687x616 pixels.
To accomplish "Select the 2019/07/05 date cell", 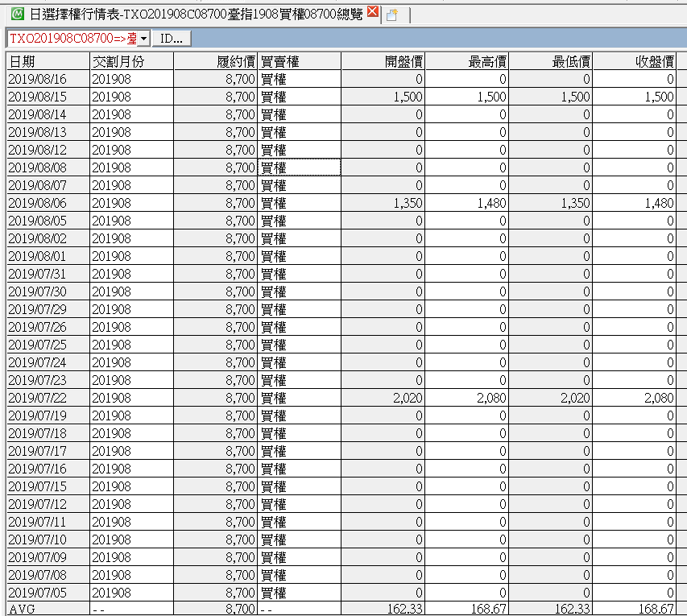I will click(x=48, y=593).
